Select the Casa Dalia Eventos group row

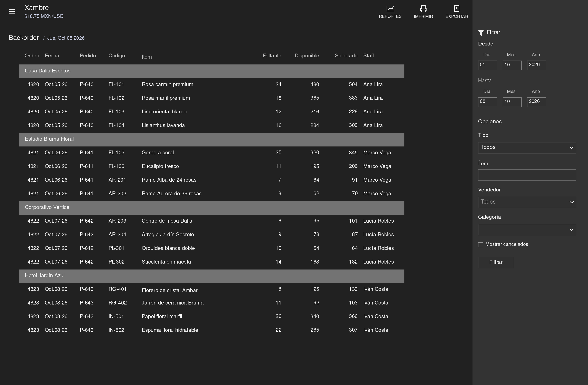(x=212, y=71)
